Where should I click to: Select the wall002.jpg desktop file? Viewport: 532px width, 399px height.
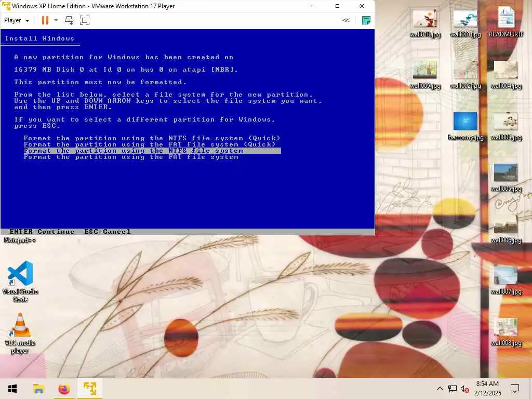coord(465,75)
